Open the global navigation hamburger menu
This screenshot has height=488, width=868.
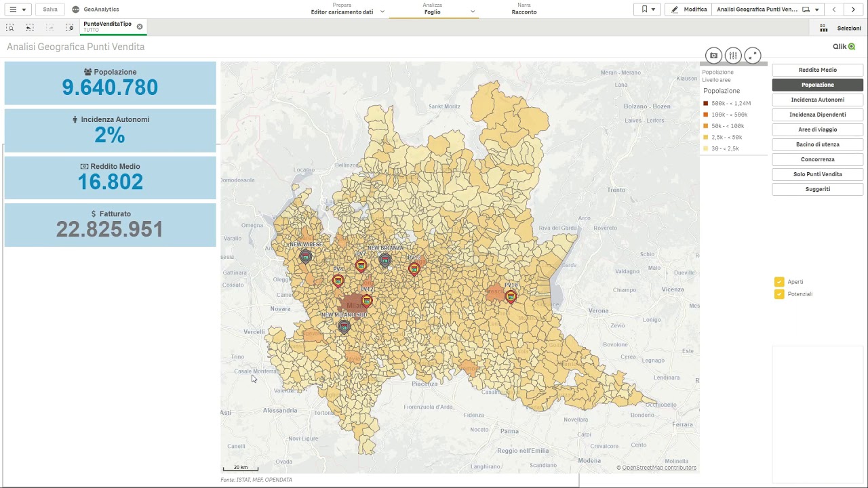[17, 9]
